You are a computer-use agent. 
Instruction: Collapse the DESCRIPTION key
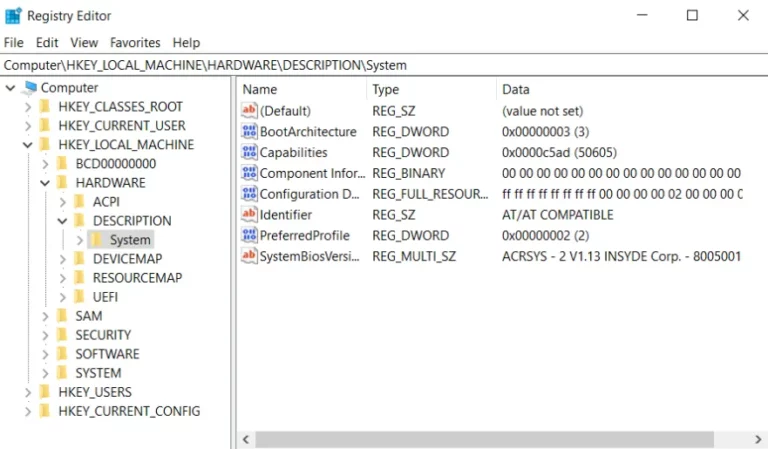coord(62,221)
